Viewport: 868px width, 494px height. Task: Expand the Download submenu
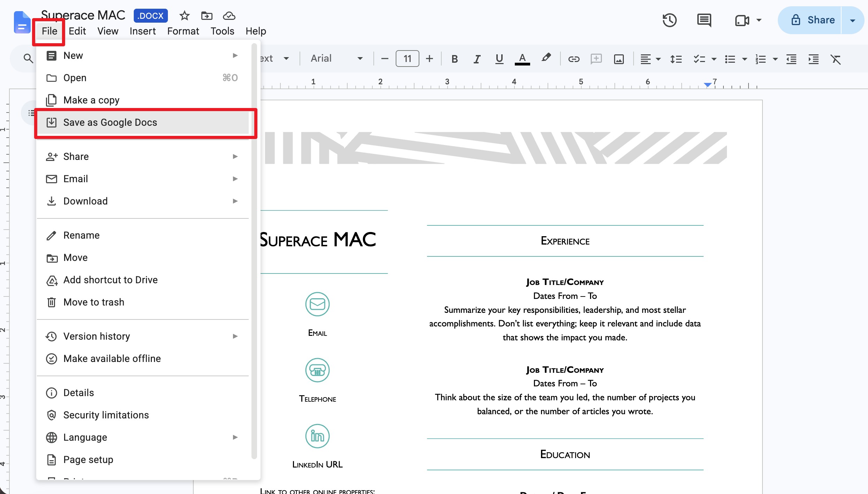(143, 201)
